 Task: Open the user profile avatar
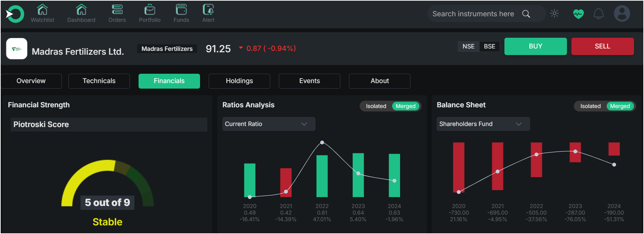pos(622,14)
